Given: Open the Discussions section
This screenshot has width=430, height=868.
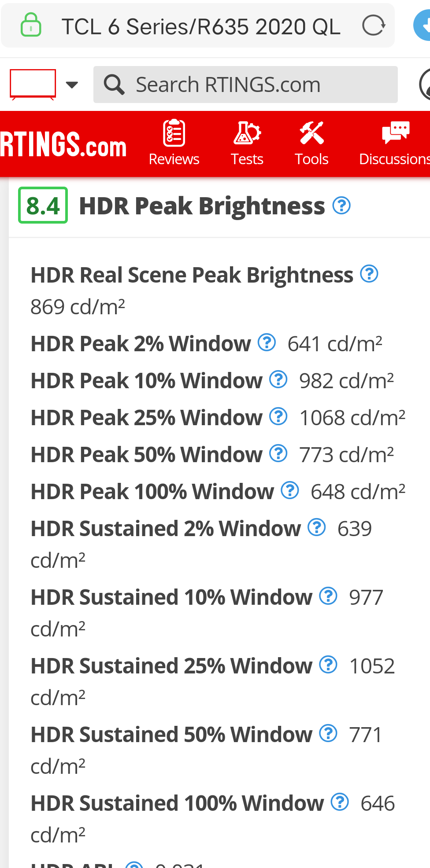Looking at the screenshot, I should tap(394, 143).
